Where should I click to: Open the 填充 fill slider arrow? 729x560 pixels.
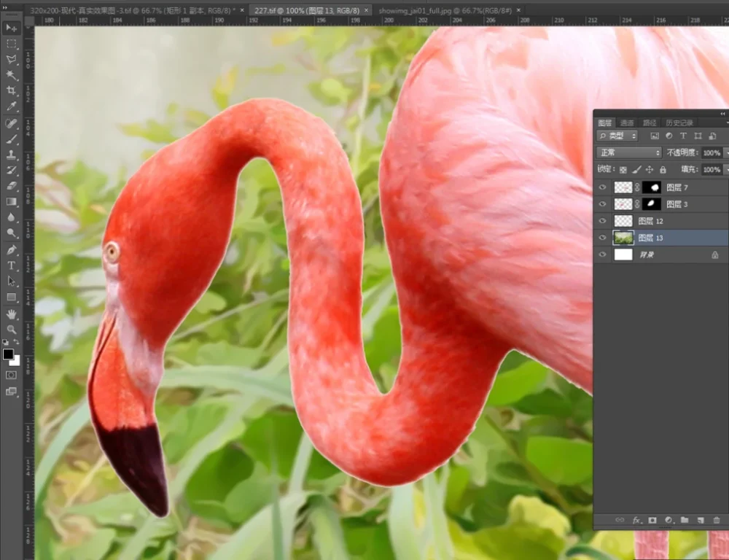tap(726, 170)
